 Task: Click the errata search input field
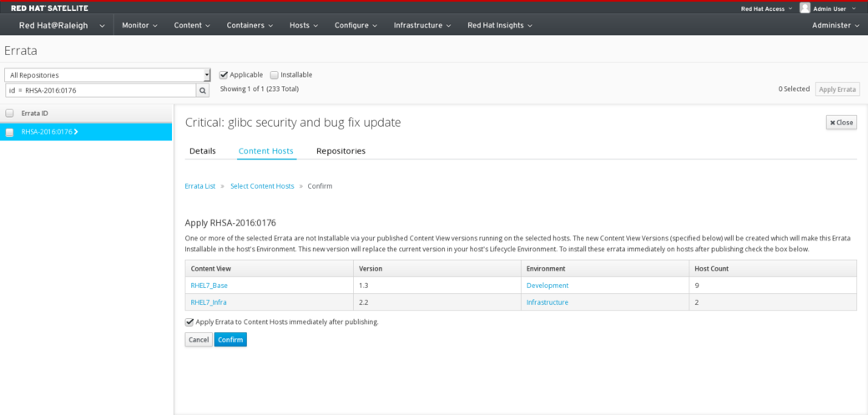click(x=101, y=90)
